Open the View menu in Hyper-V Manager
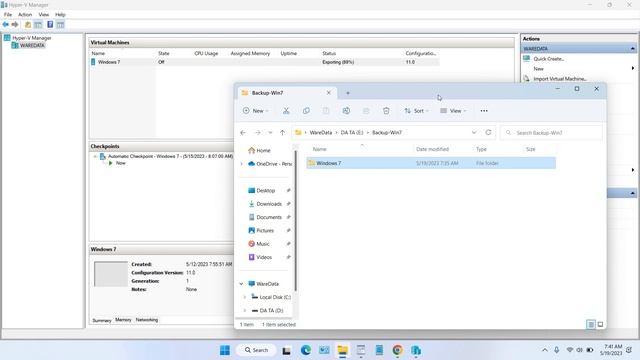This screenshot has width=640, height=360. click(x=44, y=14)
